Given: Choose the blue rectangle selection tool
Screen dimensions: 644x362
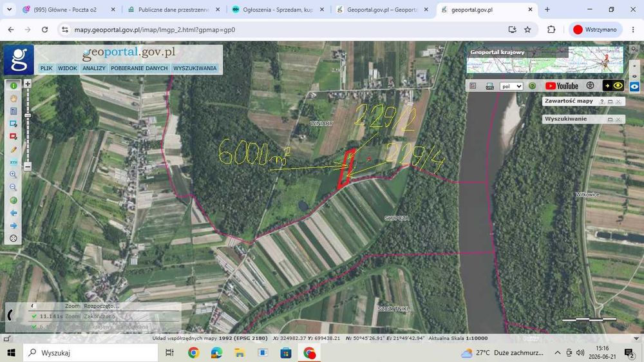Looking at the screenshot, I should tap(14, 124).
